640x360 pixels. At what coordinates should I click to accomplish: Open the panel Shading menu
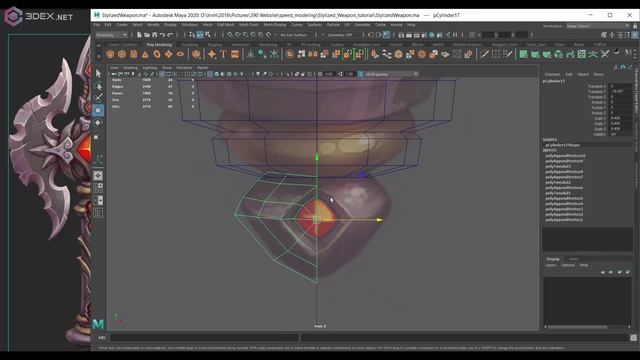[x=130, y=68]
